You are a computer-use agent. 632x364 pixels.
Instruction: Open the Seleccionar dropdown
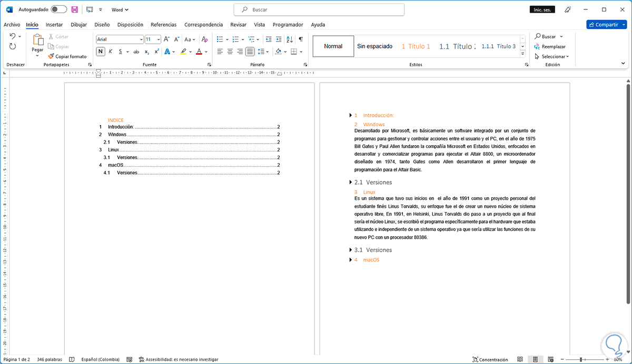point(552,56)
